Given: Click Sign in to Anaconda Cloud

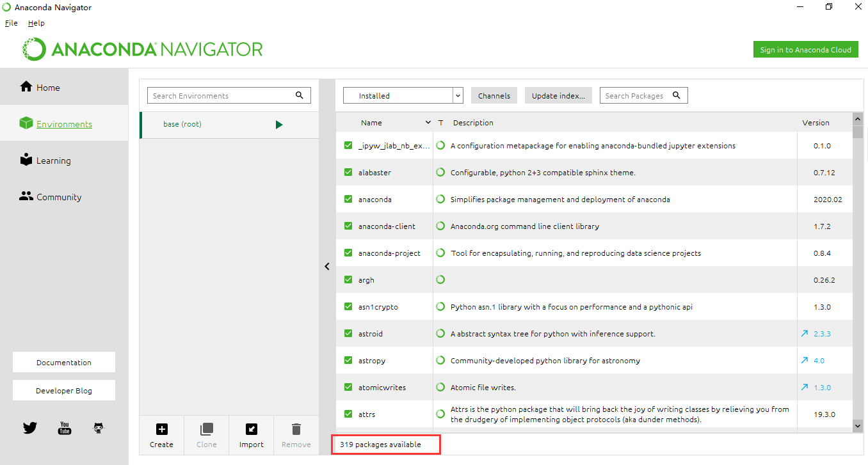Looking at the screenshot, I should click(806, 50).
